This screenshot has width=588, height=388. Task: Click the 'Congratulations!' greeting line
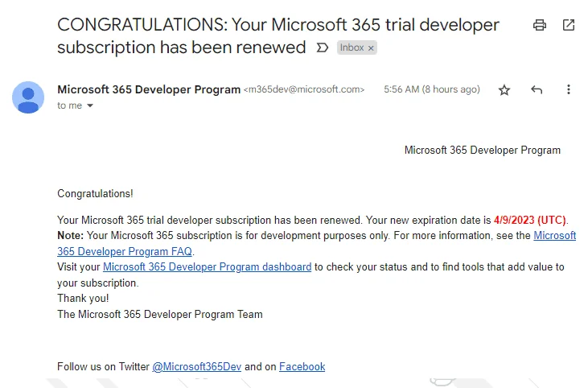pos(95,194)
